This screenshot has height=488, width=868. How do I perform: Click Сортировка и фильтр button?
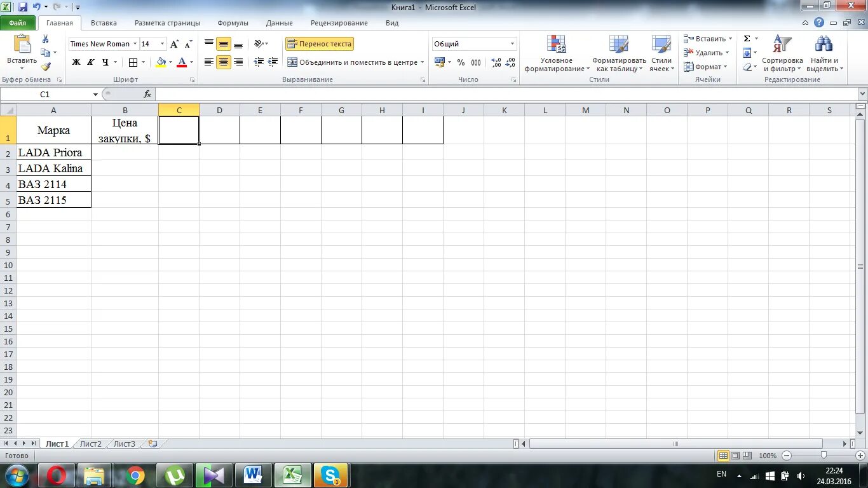(x=782, y=53)
